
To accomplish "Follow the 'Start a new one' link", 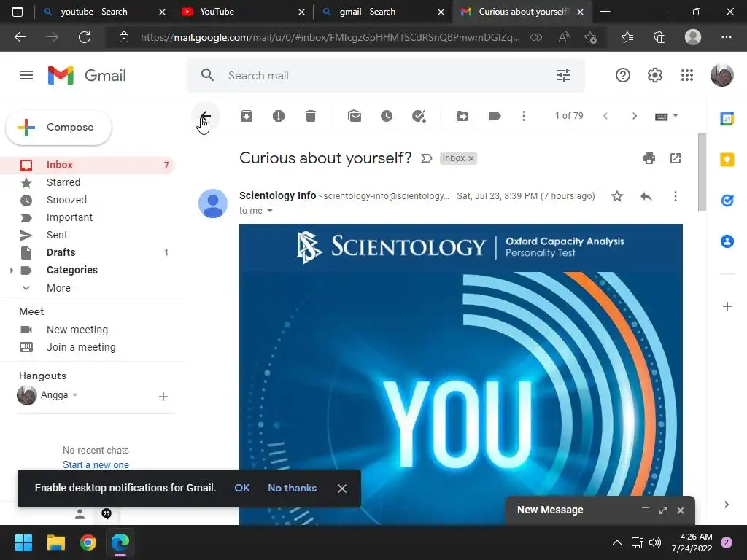I will tap(96, 464).
